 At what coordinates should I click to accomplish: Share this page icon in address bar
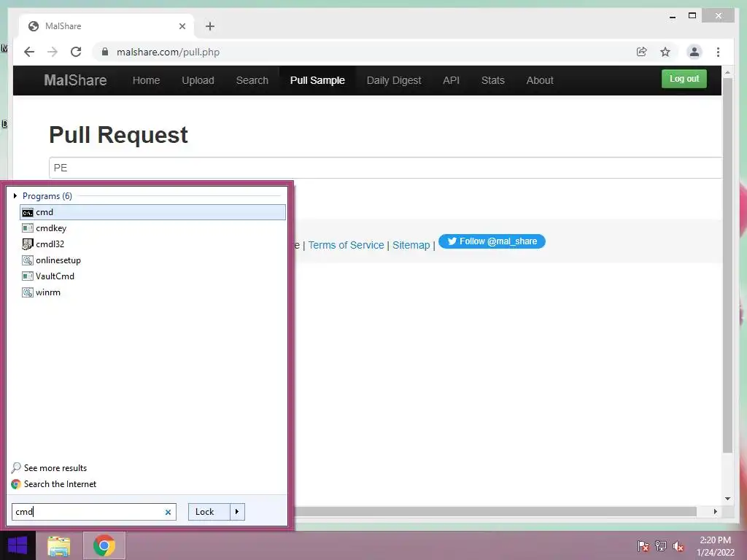click(x=642, y=52)
